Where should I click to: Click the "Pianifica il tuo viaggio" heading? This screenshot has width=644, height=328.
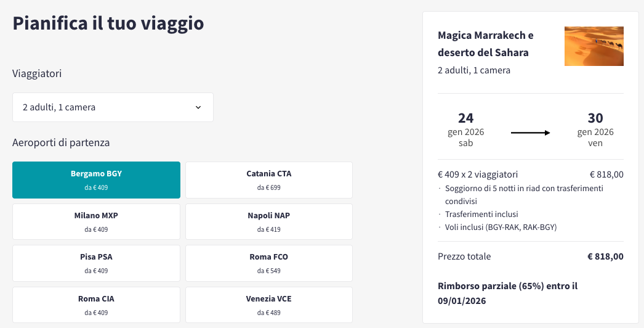pyautogui.click(x=108, y=23)
